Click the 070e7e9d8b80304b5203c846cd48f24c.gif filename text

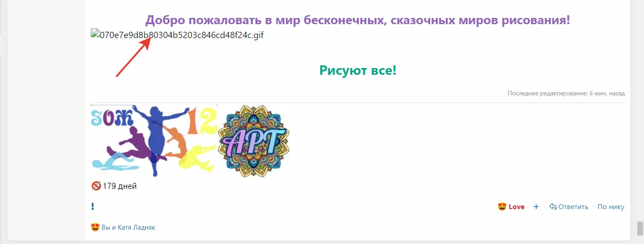(181, 34)
